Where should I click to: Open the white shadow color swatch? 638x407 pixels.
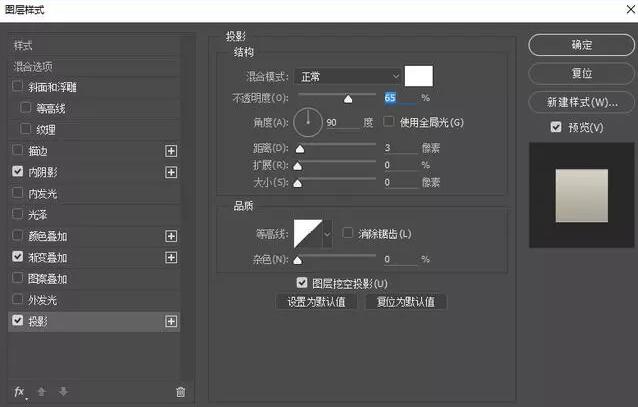click(419, 76)
